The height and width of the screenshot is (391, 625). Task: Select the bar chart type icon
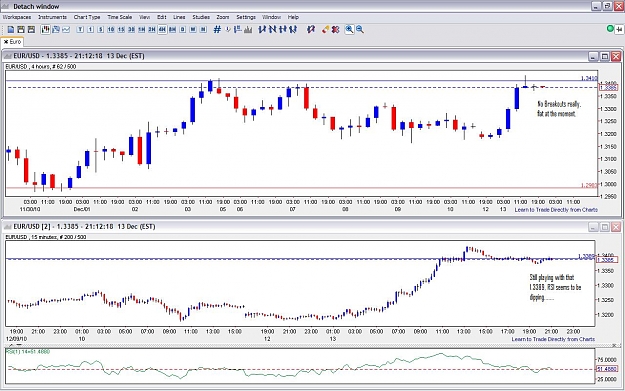(56, 29)
